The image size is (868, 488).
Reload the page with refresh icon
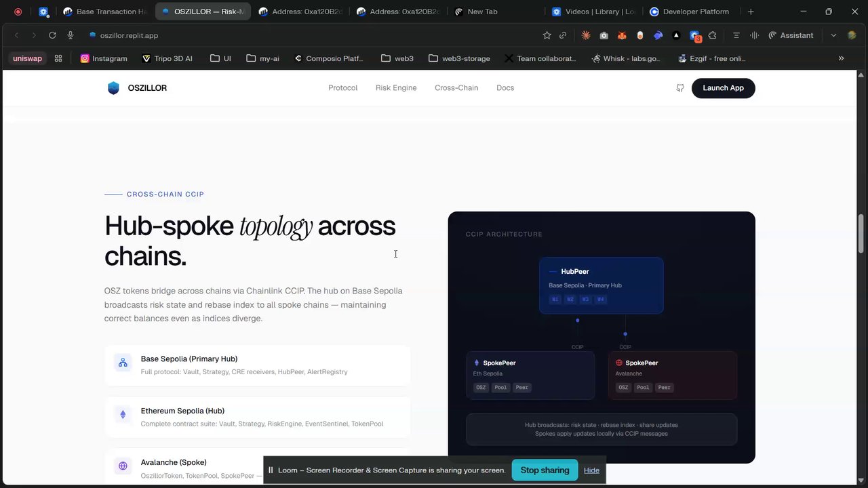(x=52, y=35)
